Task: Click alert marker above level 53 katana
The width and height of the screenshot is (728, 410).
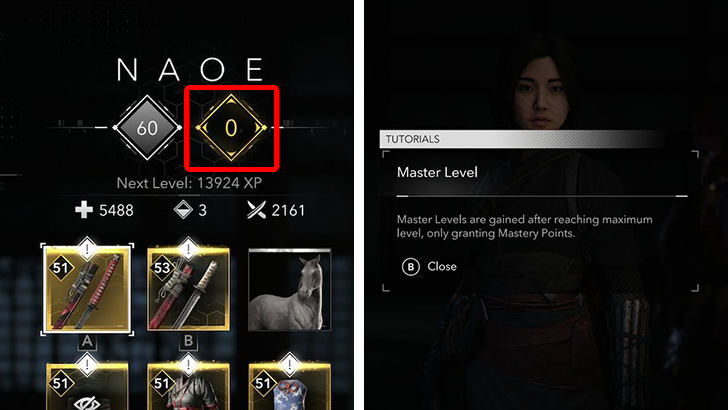Action: point(188,250)
